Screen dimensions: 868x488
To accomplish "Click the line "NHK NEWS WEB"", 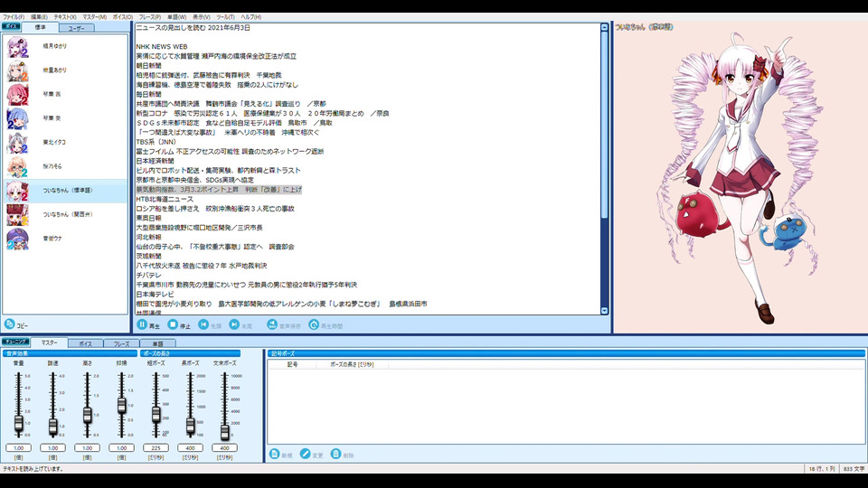I will (x=162, y=47).
